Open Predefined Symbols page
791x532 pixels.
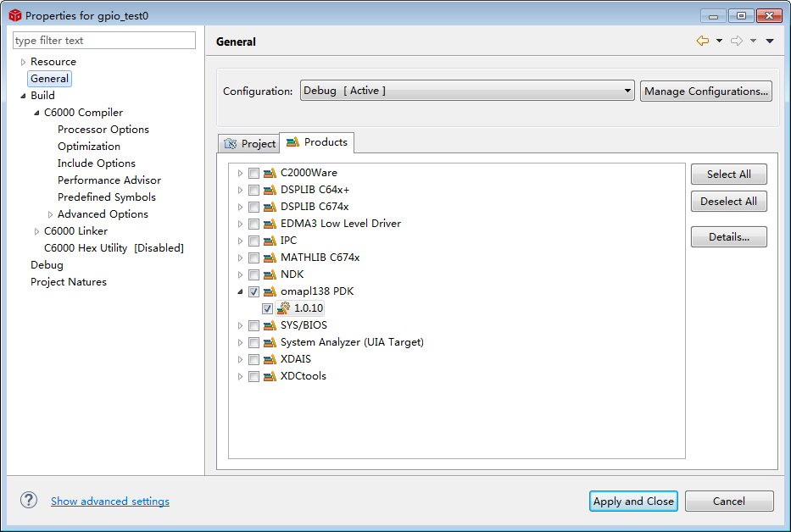pos(107,197)
